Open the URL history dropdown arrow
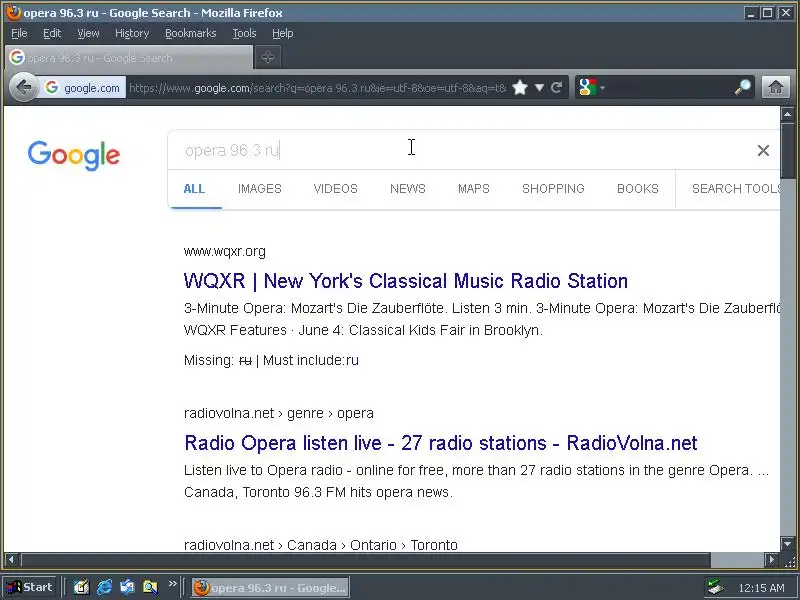The image size is (800, 600). tap(539, 88)
